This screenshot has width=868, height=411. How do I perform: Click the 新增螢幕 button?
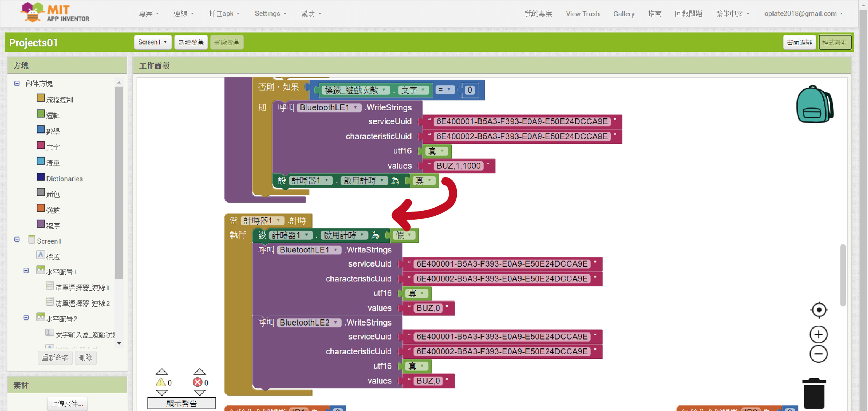(191, 42)
